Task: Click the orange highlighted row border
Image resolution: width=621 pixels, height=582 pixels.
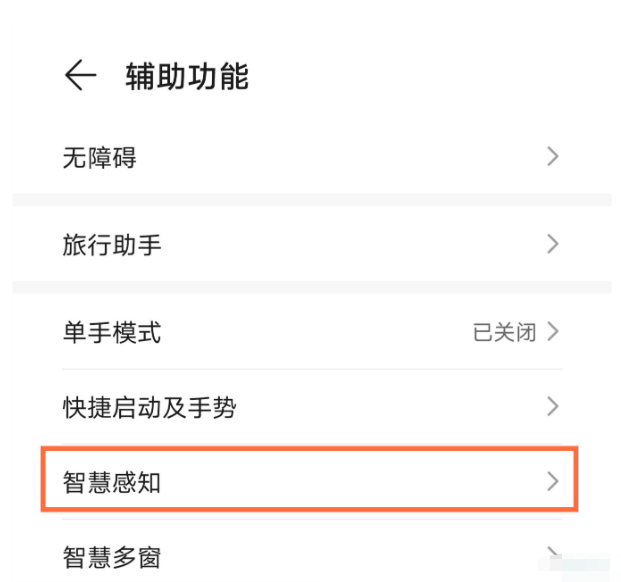Action: (x=309, y=479)
